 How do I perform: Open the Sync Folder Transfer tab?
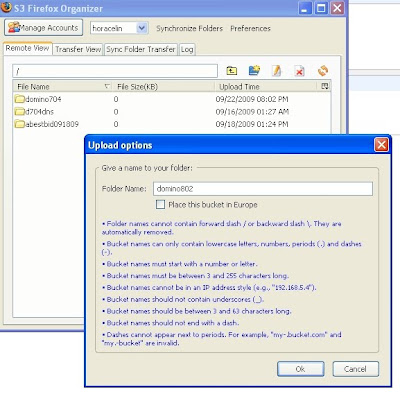pos(141,49)
